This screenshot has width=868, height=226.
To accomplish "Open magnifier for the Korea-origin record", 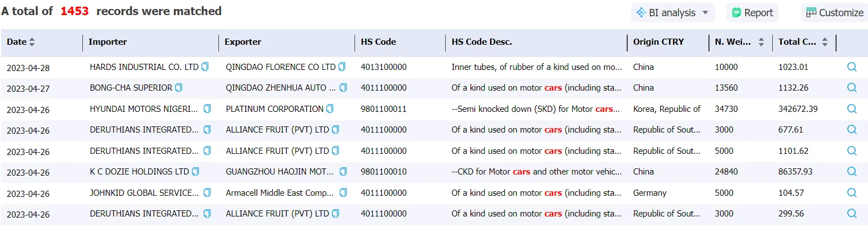I will click(852, 109).
